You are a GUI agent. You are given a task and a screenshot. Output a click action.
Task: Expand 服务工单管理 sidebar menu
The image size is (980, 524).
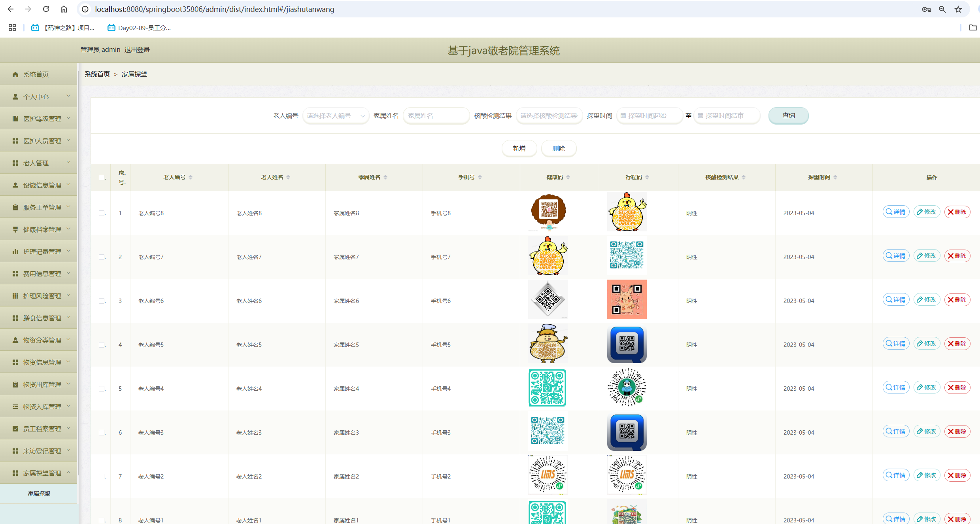[x=39, y=207]
